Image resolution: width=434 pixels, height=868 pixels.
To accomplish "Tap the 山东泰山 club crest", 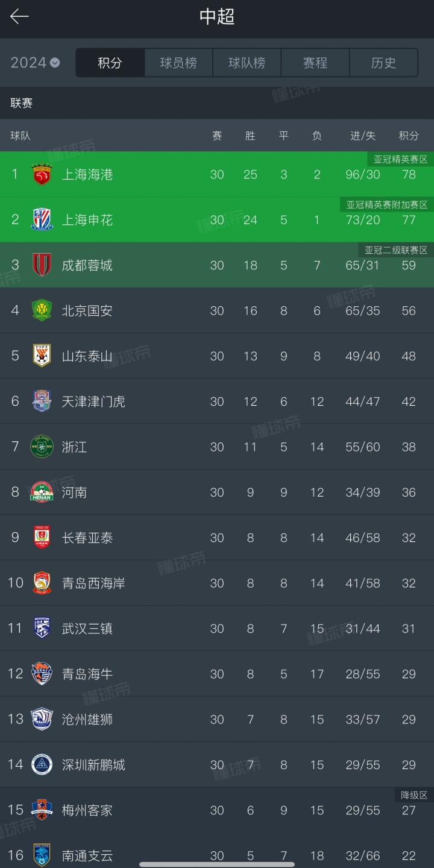I will point(42,356).
